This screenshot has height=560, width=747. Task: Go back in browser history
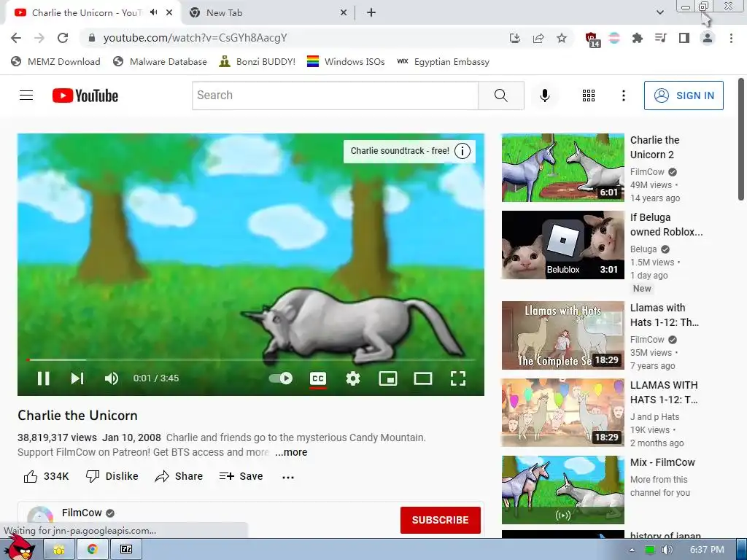16,38
